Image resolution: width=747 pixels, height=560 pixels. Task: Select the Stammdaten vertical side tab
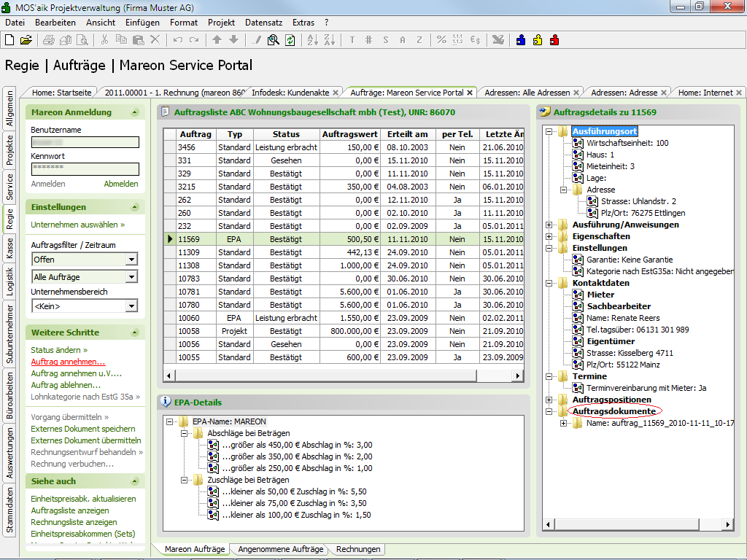[x=9, y=510]
